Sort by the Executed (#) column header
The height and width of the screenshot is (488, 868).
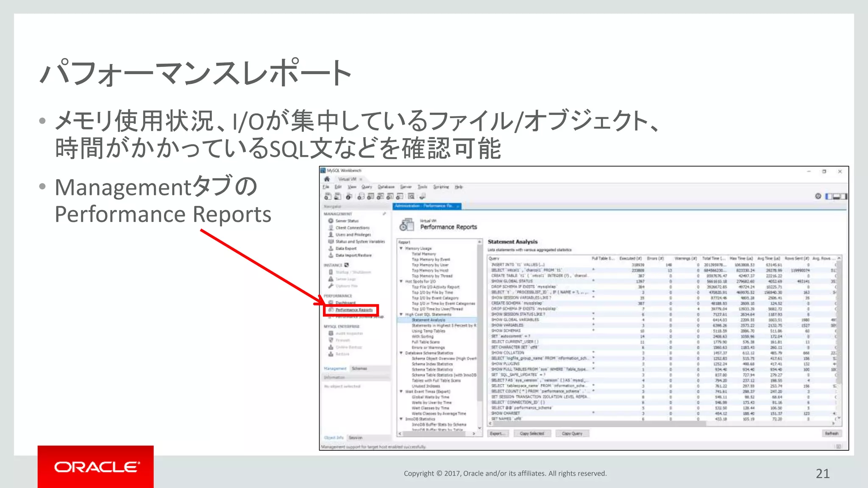[x=630, y=258]
